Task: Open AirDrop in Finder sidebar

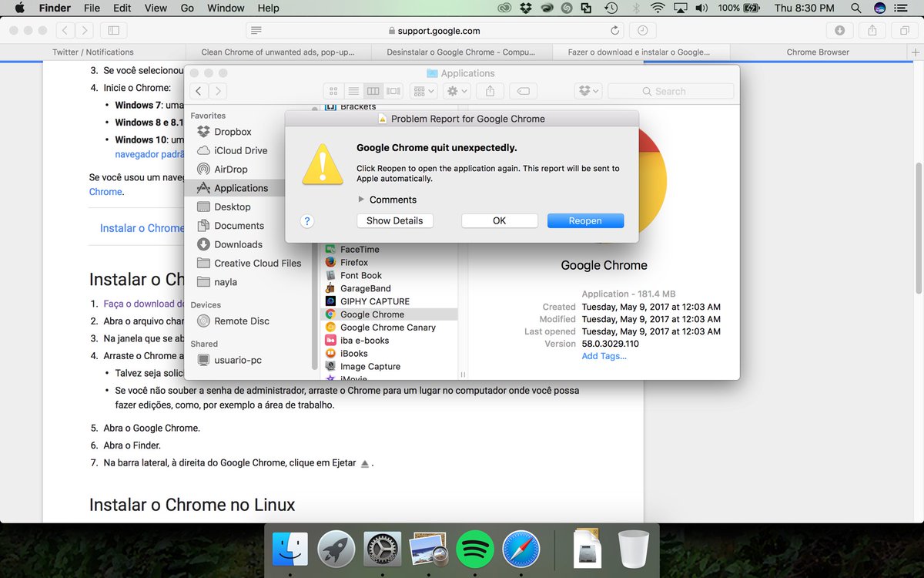Action: [222, 169]
